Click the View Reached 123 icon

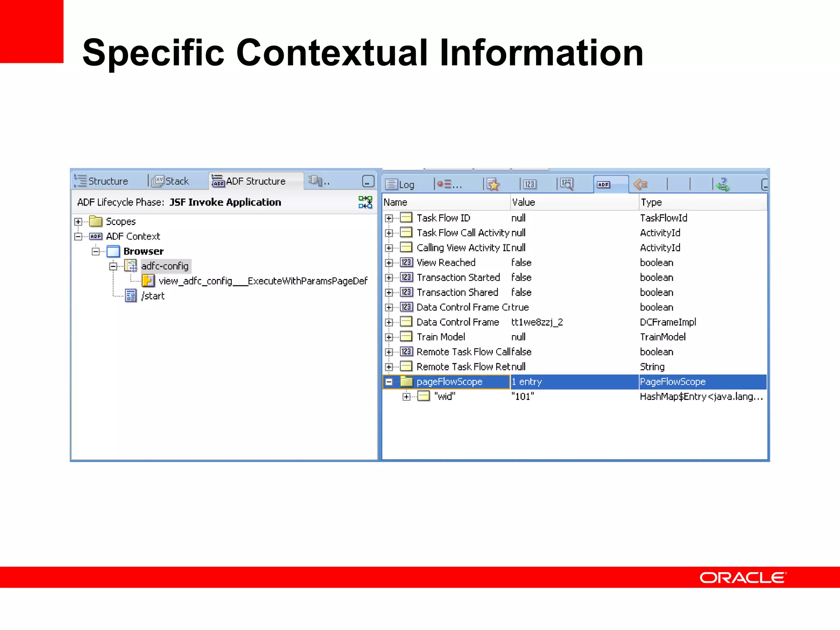[x=406, y=262]
